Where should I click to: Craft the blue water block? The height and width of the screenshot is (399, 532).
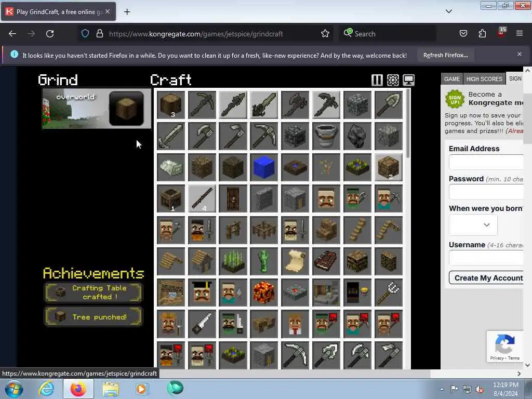coord(264,167)
